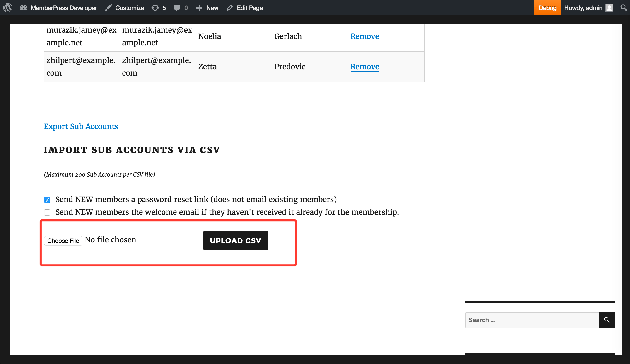Open the WordPress logo menu
The height and width of the screenshot is (364, 630).
(x=8, y=8)
